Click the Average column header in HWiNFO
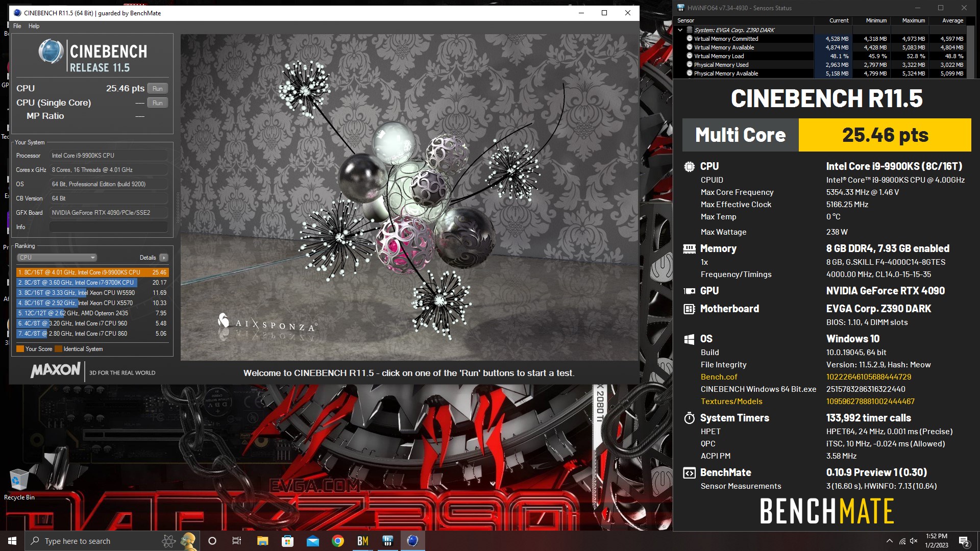980x551 pixels. coord(947,20)
